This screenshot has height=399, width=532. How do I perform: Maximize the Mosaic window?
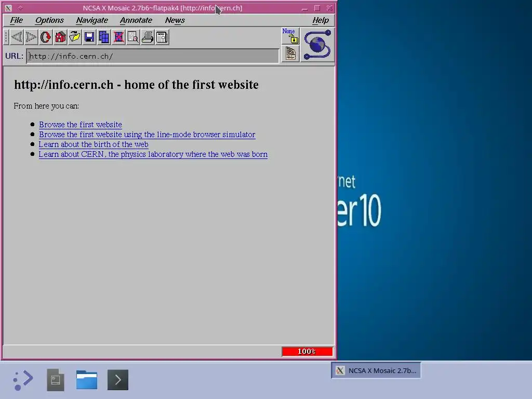(317, 8)
